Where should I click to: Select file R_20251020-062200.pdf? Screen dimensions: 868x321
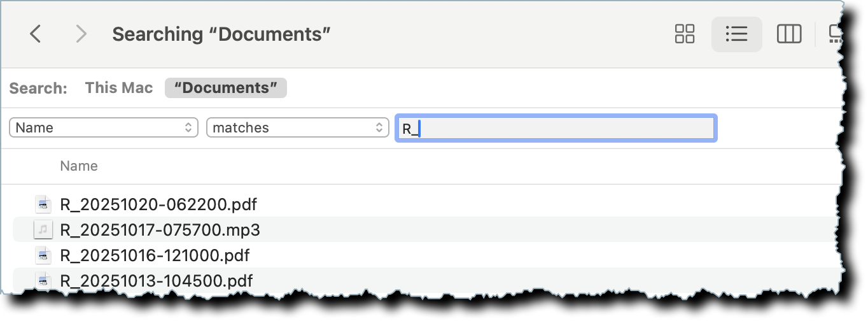[x=158, y=204]
